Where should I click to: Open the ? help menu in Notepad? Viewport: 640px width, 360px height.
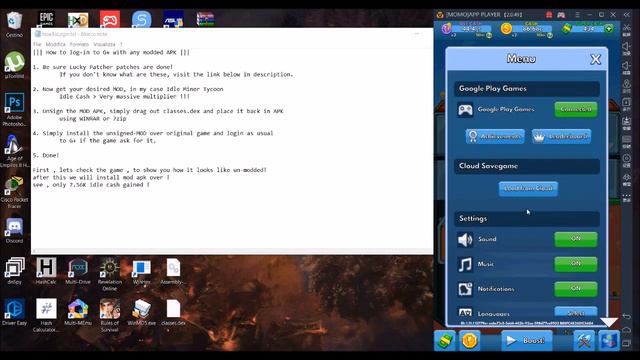pyautogui.click(x=121, y=44)
